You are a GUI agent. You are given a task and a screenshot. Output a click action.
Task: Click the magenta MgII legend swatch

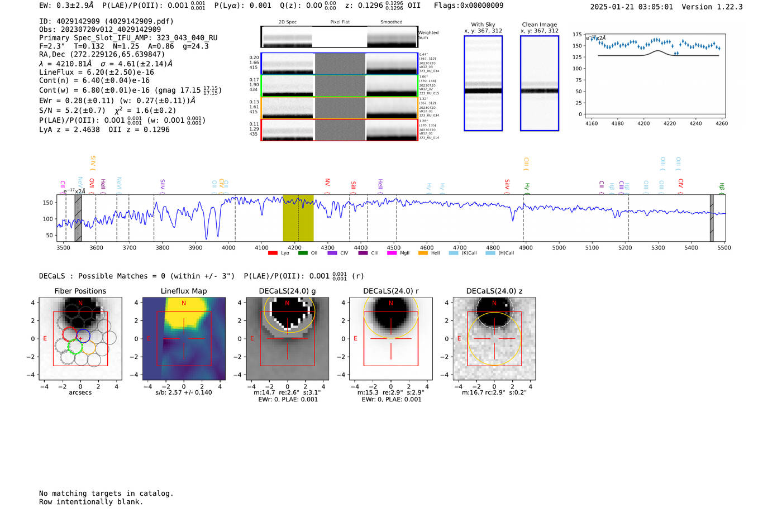(x=391, y=253)
